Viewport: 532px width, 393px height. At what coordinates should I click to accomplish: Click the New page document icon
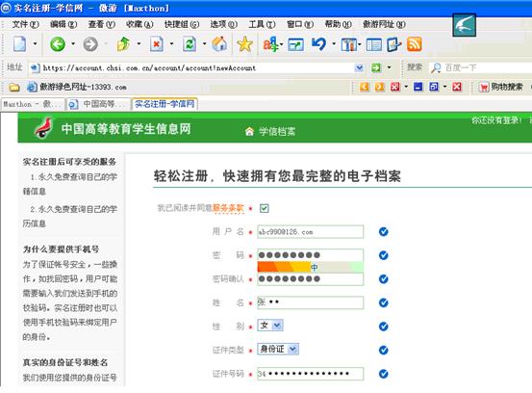(19, 44)
